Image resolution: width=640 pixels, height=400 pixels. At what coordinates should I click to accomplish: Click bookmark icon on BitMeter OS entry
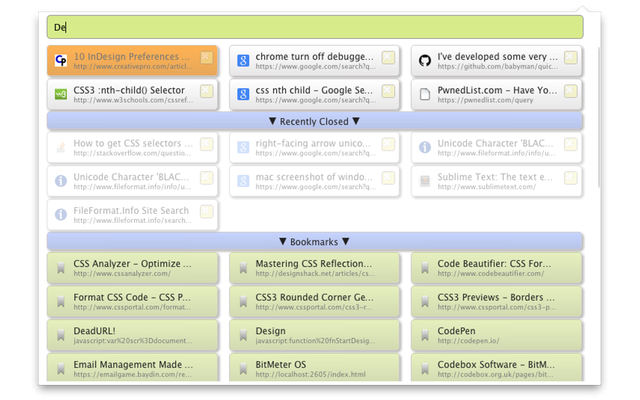(243, 369)
